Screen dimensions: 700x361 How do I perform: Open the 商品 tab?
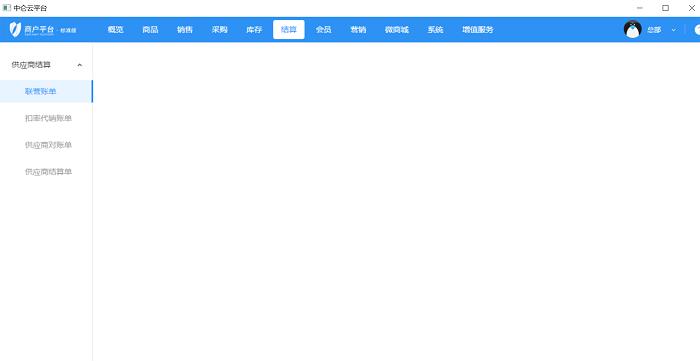(x=150, y=29)
